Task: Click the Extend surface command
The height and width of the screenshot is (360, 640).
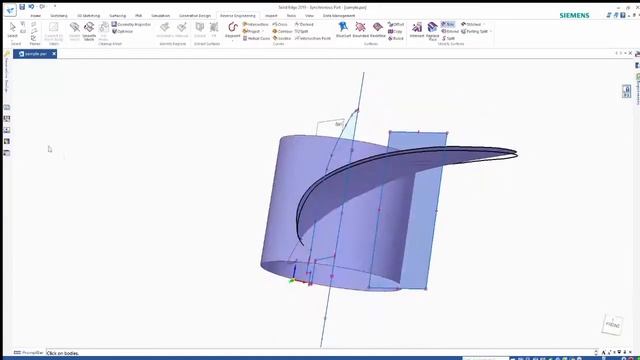Action: 450,31
